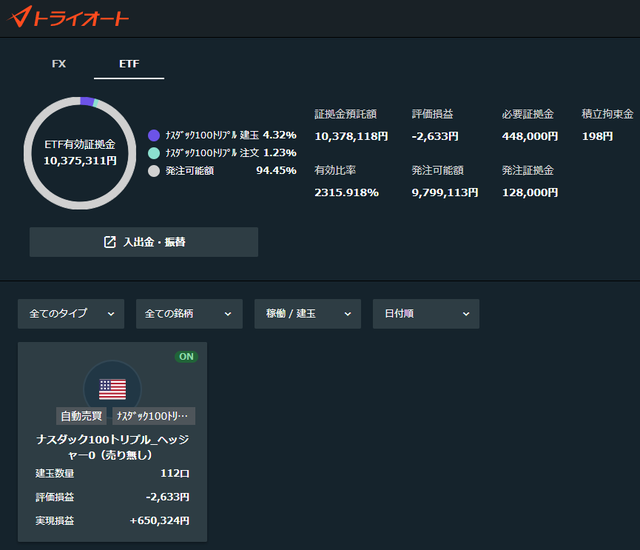Click the purple 建玉 legend swatch
640x550 pixels.
click(154, 135)
